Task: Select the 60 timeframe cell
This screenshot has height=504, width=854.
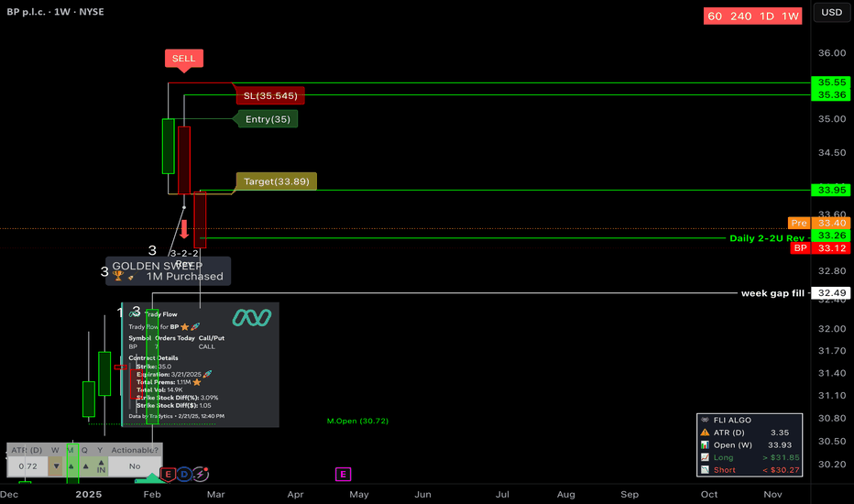Action: click(715, 16)
